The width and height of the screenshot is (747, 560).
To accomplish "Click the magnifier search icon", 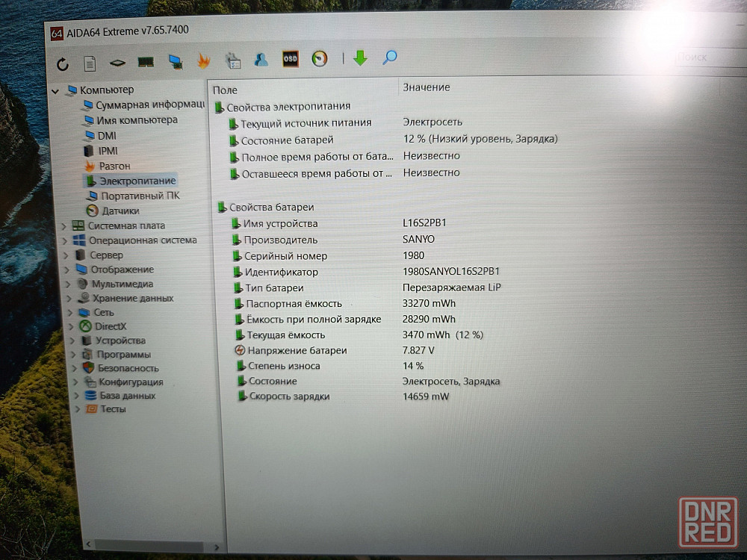I will pos(390,57).
